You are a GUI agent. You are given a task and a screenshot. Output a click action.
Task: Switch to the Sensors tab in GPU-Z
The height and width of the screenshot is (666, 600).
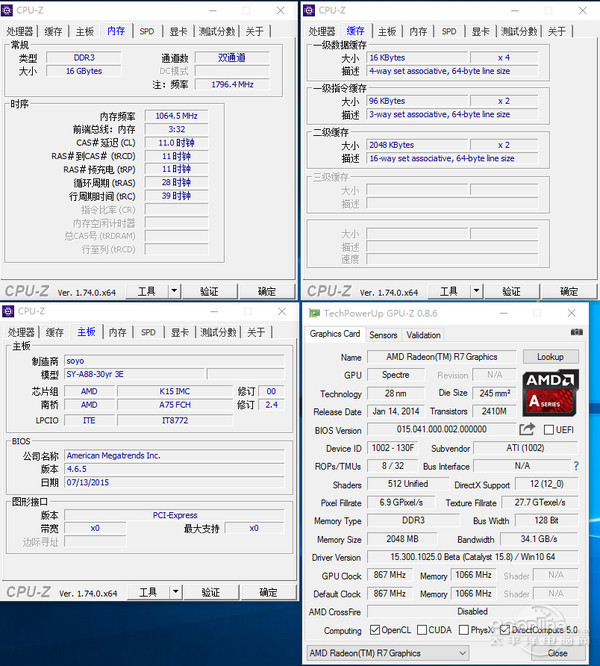[383, 335]
